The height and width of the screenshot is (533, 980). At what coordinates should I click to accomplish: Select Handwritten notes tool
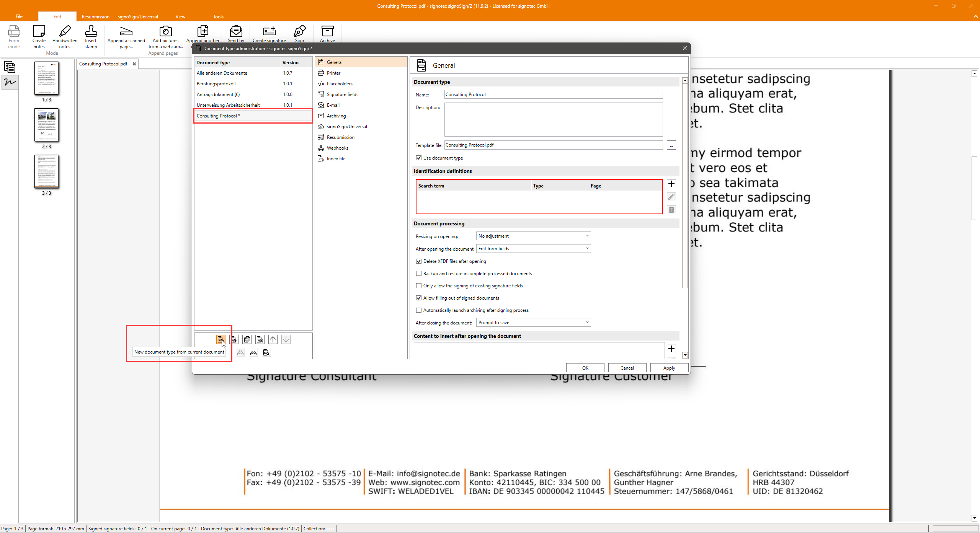tap(65, 37)
